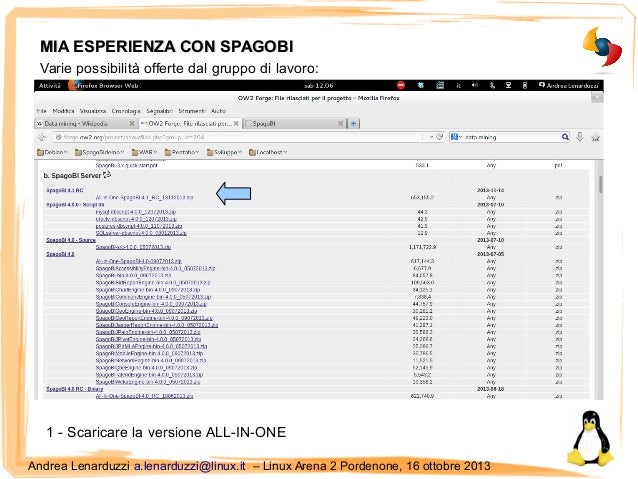Screen dimensions: 638x479
Task: Download the SQLserver-dbscript 4.0.0 zip
Action: tap(141, 233)
